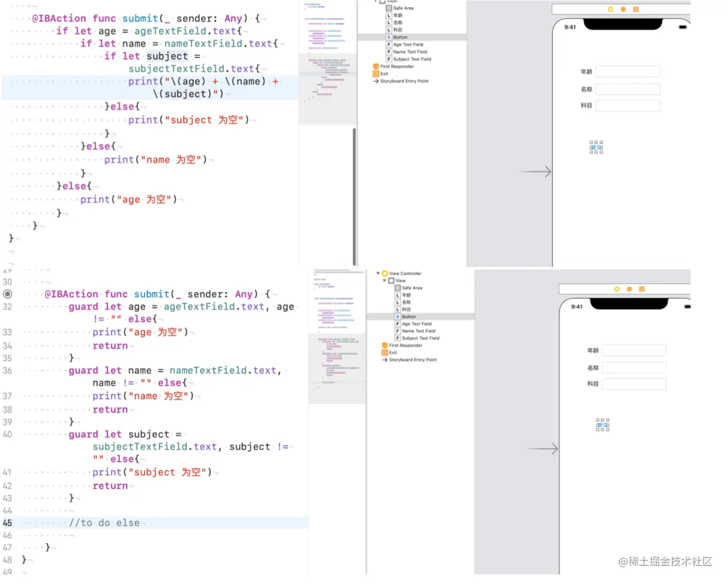Image resolution: width=728 pixels, height=583 pixels.
Task: Click 名称 text field on lower canvas
Action: point(634,368)
